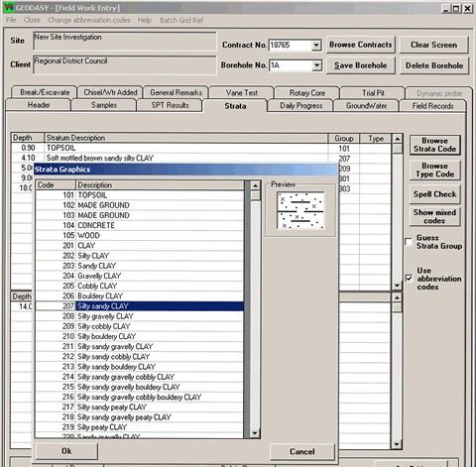Click the strata pattern preview image
Screen dimensions: 476x467
point(300,211)
